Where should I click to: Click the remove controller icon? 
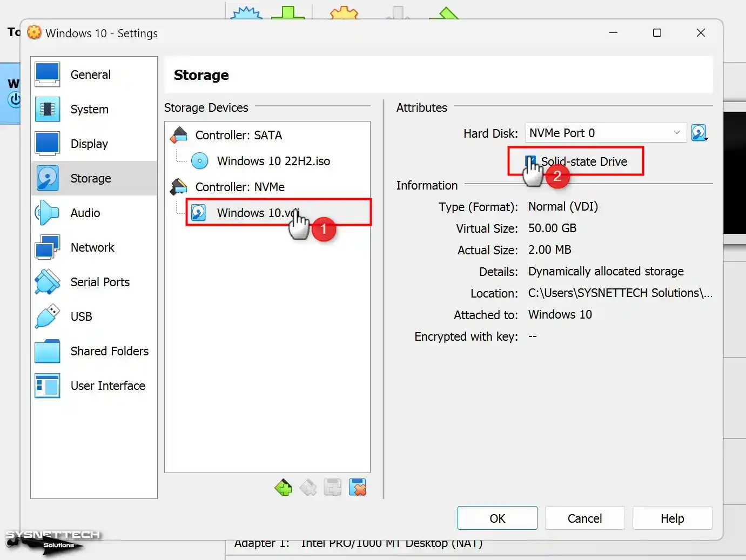coord(308,487)
